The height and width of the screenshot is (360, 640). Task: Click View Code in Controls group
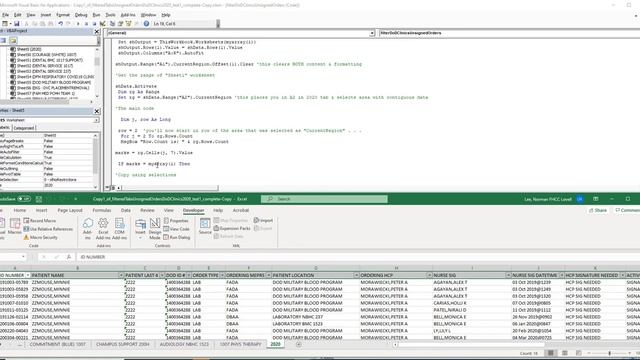[x=176, y=229]
